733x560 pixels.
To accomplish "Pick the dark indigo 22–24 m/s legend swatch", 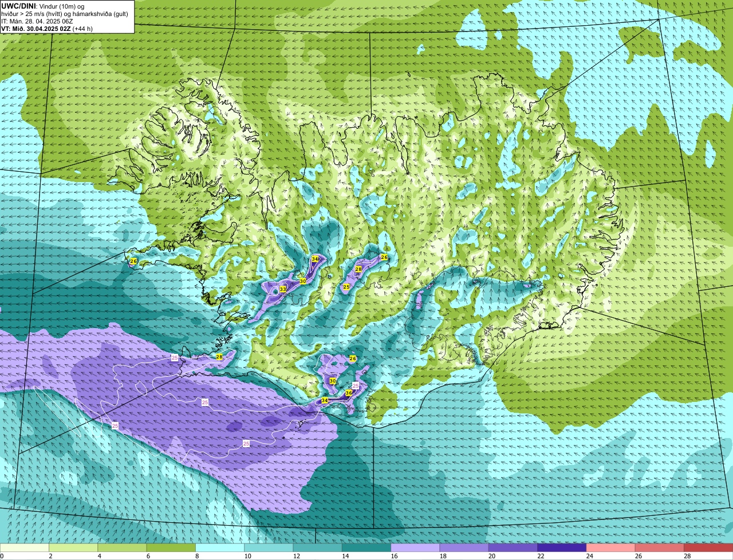I will 562,548.
